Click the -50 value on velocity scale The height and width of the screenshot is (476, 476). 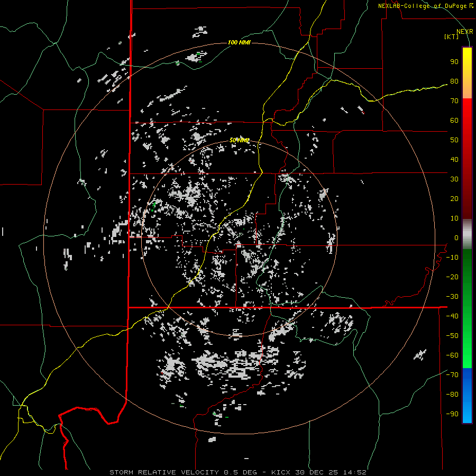[452, 336]
